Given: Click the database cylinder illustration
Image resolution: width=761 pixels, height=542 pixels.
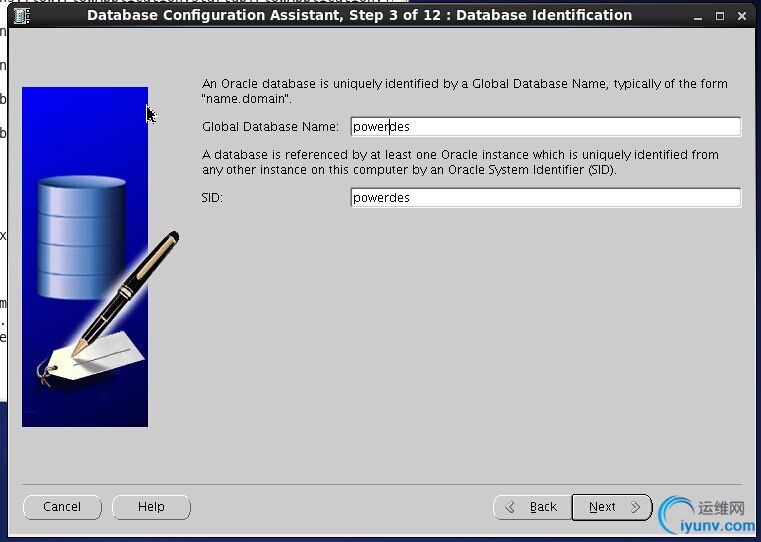Looking at the screenshot, I should (82, 237).
